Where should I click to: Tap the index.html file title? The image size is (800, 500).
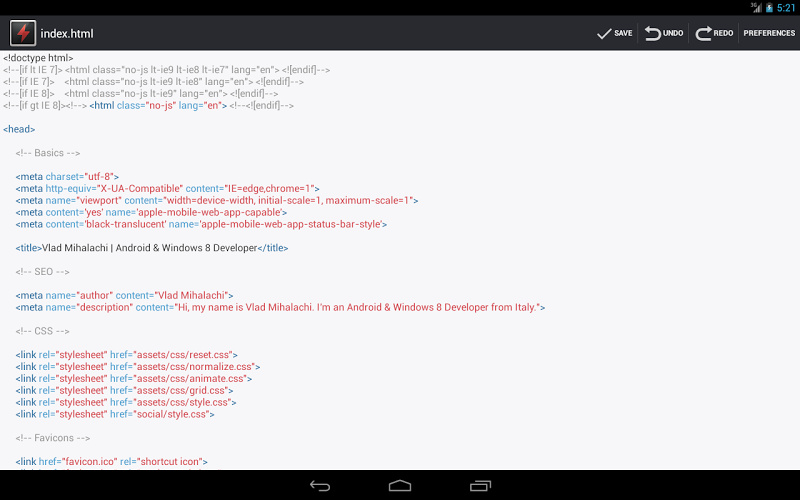click(x=67, y=34)
